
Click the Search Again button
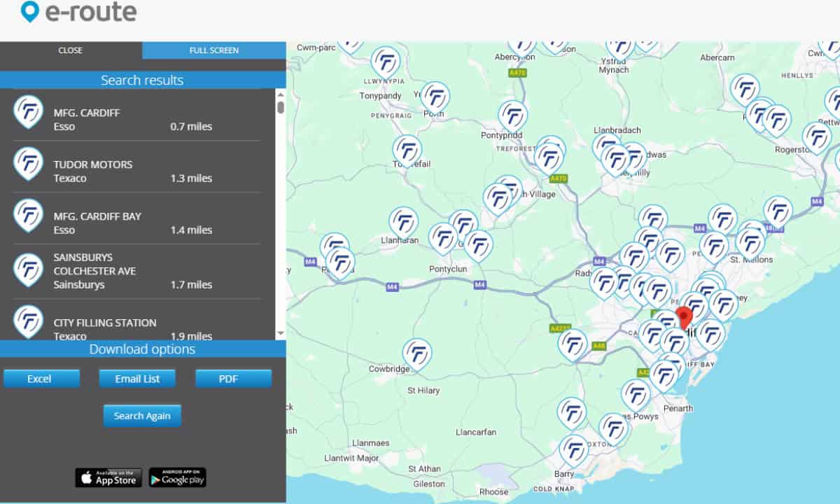[142, 416]
